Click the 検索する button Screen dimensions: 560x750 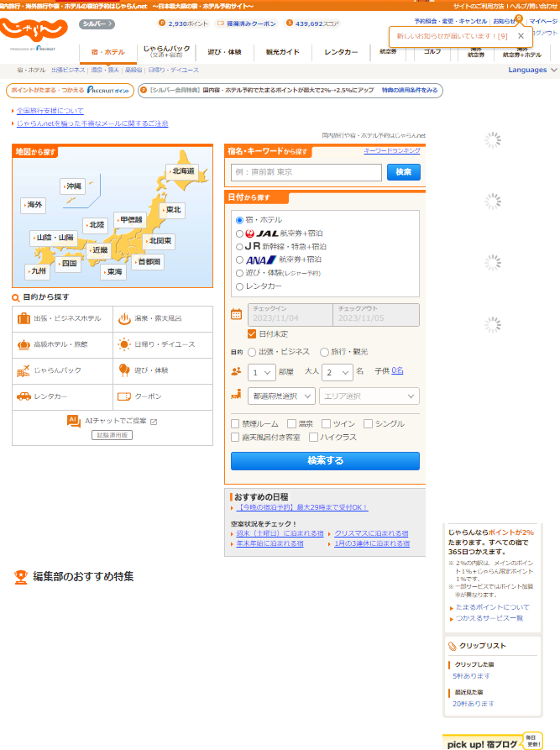[325, 461]
